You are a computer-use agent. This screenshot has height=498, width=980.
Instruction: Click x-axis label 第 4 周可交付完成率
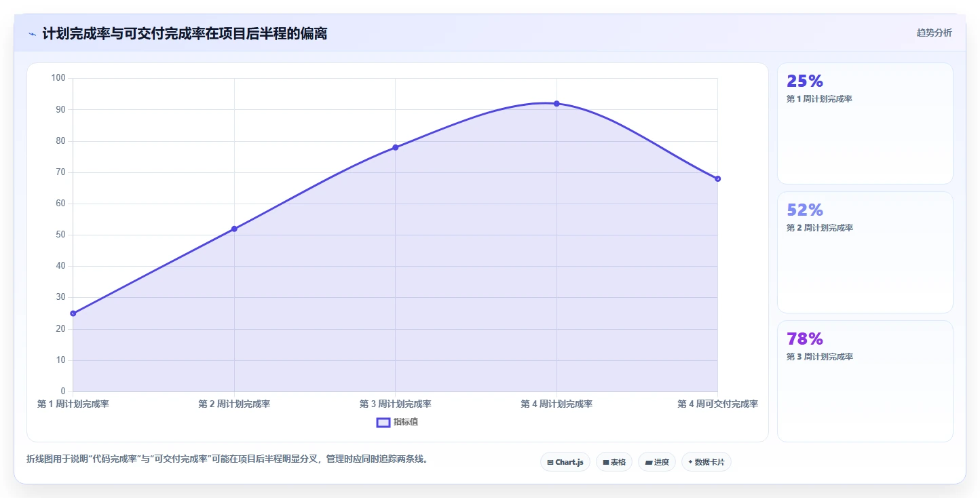(717, 404)
